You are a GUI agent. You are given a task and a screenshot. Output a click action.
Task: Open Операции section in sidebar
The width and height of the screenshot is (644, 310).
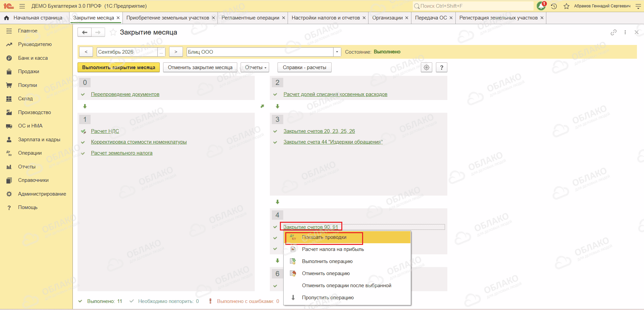click(x=30, y=153)
